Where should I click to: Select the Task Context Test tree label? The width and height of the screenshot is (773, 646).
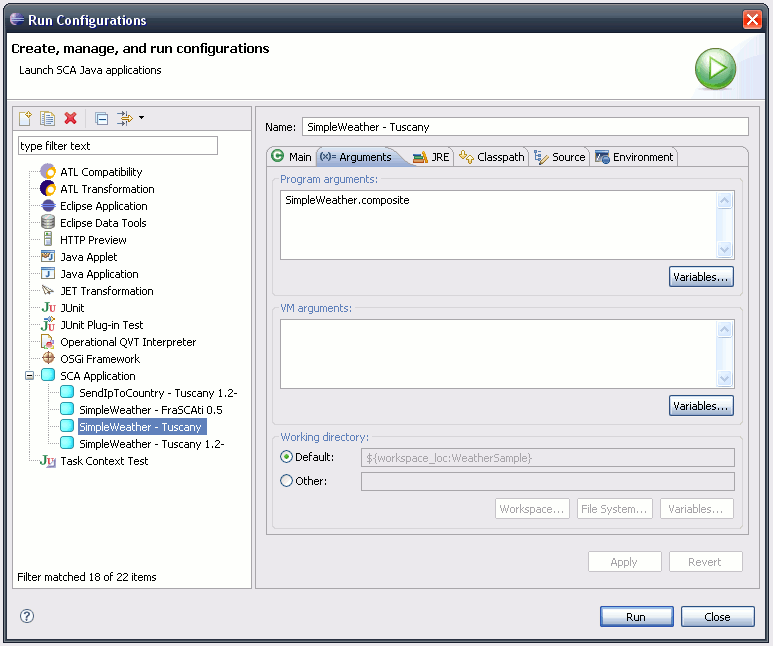pos(104,461)
